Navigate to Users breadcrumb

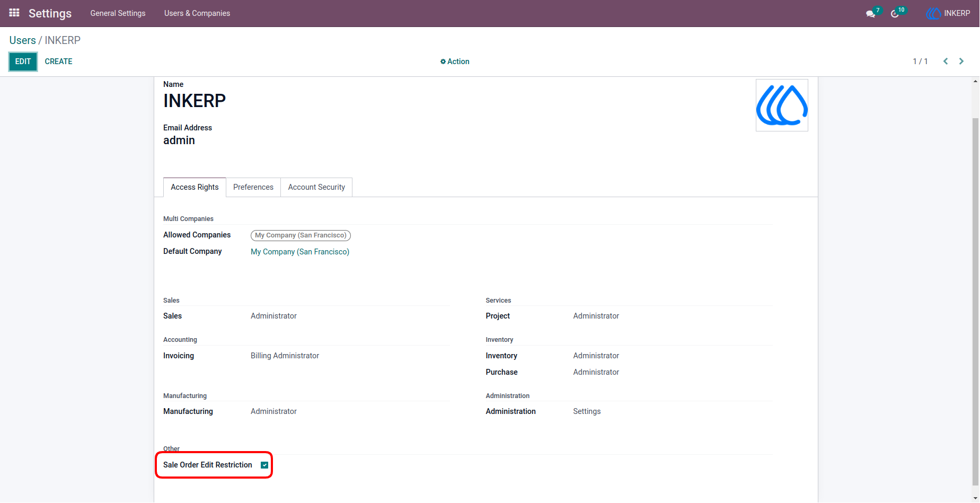click(23, 40)
